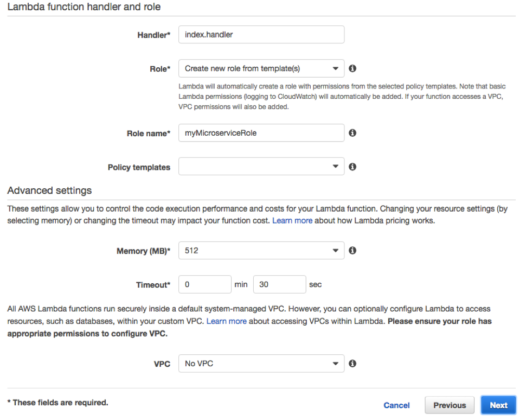Screen dimensions: 526x420
Task: Click the Cancel link
Action: pyautogui.click(x=396, y=405)
